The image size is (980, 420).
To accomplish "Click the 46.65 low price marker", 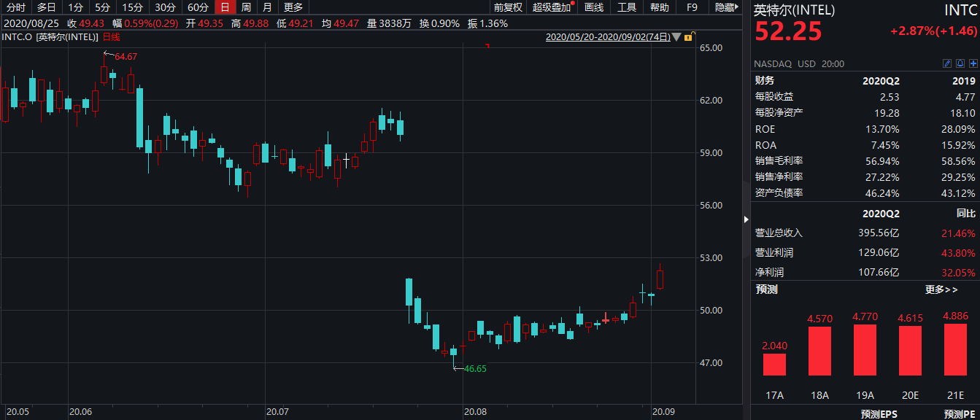I will 475,369.
